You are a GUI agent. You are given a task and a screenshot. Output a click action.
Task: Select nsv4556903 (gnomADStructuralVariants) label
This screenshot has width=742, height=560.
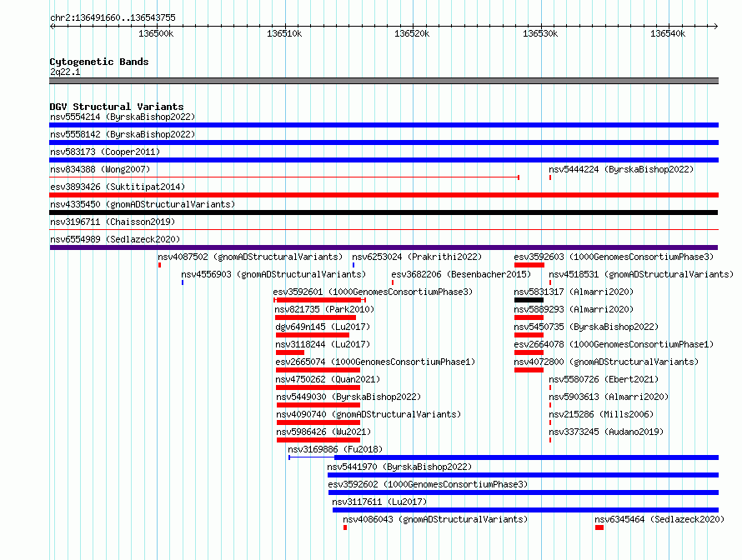tap(273, 274)
